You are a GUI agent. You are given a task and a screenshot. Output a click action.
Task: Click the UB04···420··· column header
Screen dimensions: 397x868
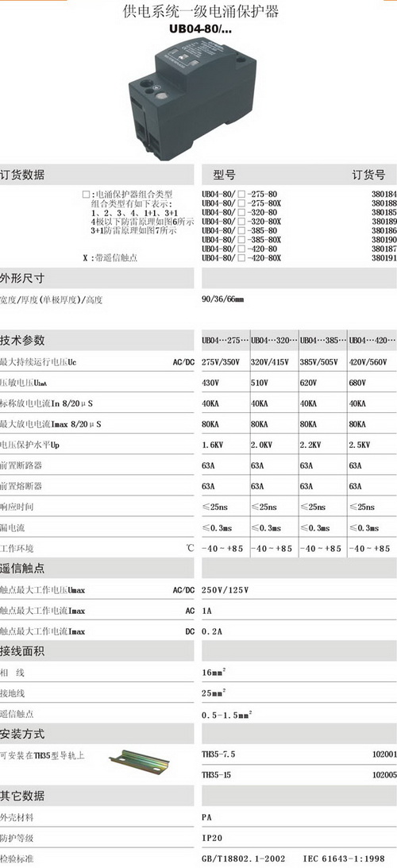coord(372,341)
